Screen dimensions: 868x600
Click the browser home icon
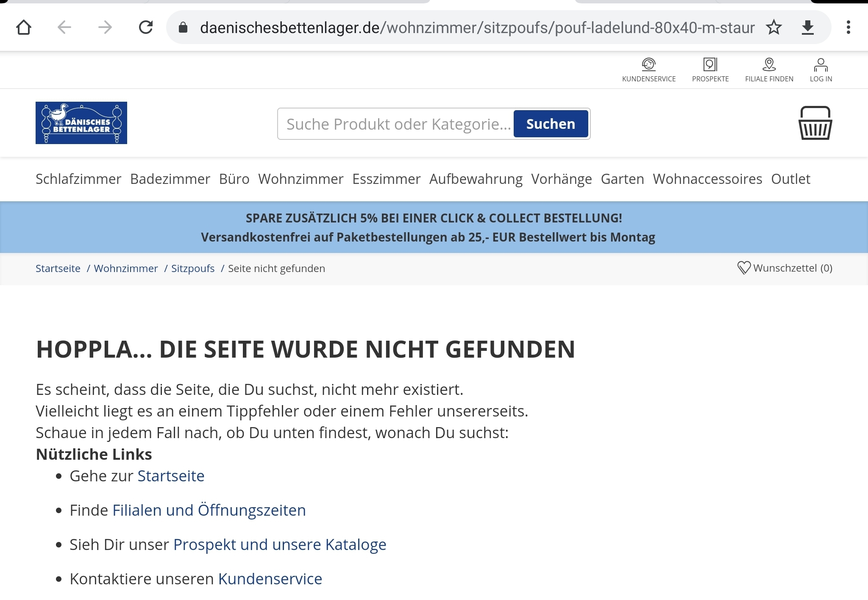click(24, 28)
